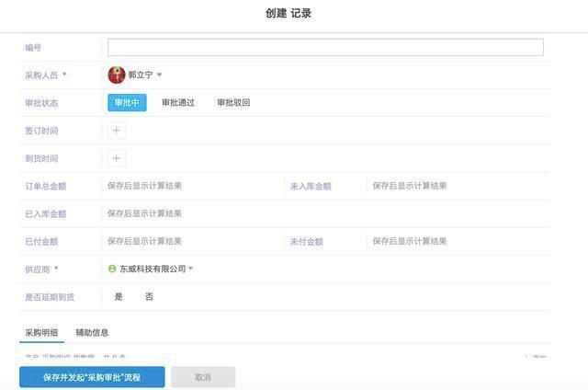Select 审批中 approval status
This screenshot has height=390, width=588.
pos(127,103)
